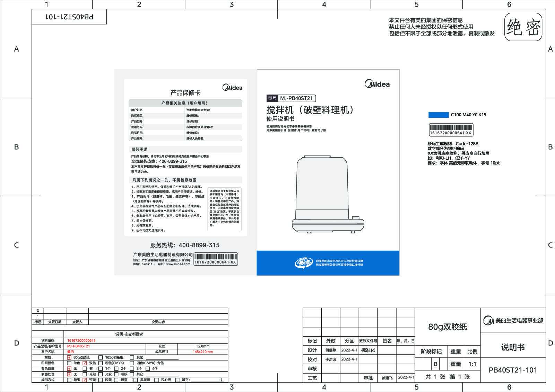Check 其它 in the 材质 row
The width and height of the screenshot is (555, 392).
pos(132,357)
